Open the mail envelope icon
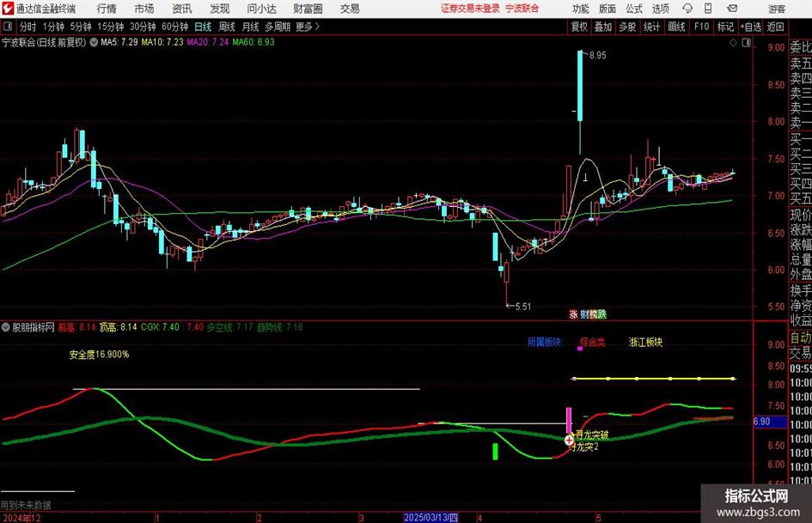This screenshot has height=523, width=812. click(732, 9)
